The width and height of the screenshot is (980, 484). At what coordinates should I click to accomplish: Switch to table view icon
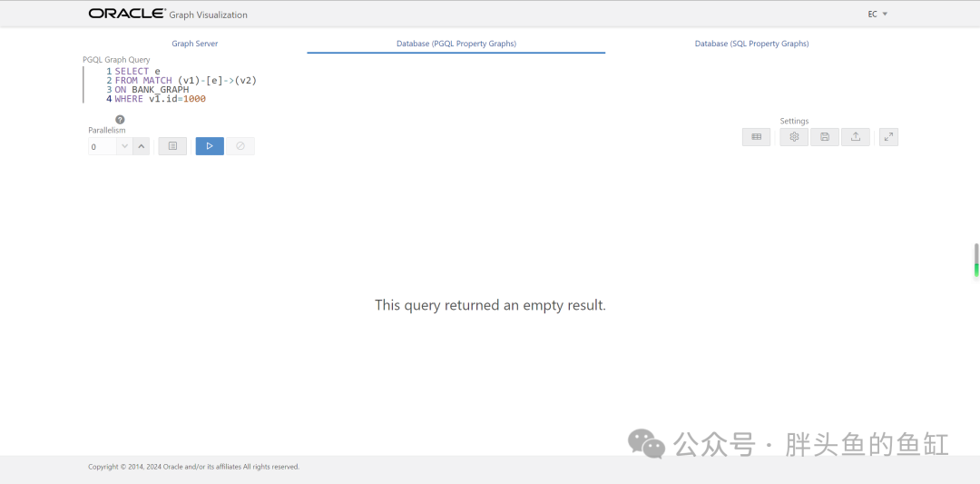(756, 137)
